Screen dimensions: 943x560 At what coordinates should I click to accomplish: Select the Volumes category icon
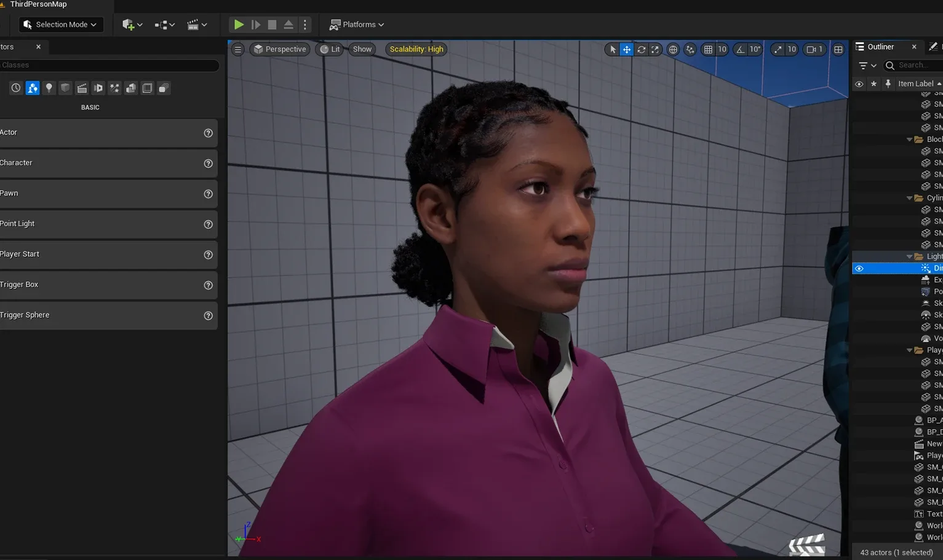(x=147, y=88)
